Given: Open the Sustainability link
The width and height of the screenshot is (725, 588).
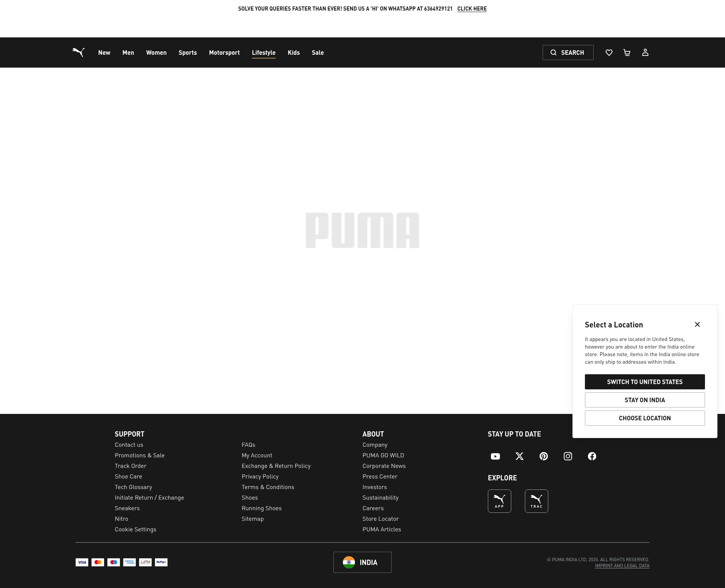Looking at the screenshot, I should [380, 498].
